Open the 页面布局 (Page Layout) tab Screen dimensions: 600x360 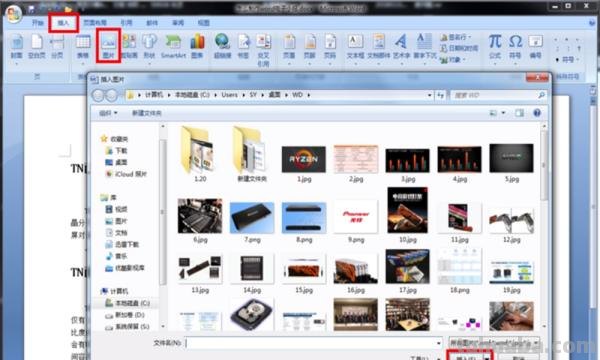coord(95,23)
